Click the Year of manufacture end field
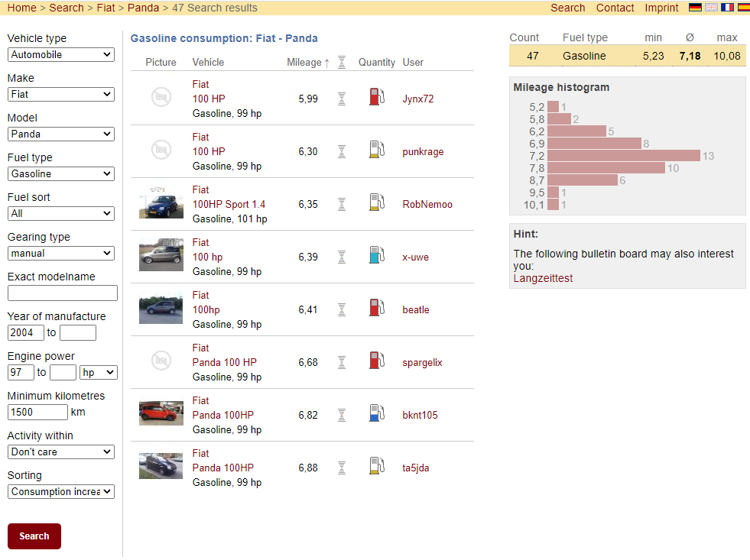The height and width of the screenshot is (560, 750). [78, 332]
